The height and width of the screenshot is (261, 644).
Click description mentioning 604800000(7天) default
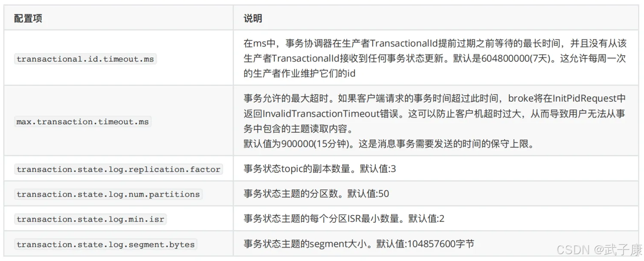point(435,58)
